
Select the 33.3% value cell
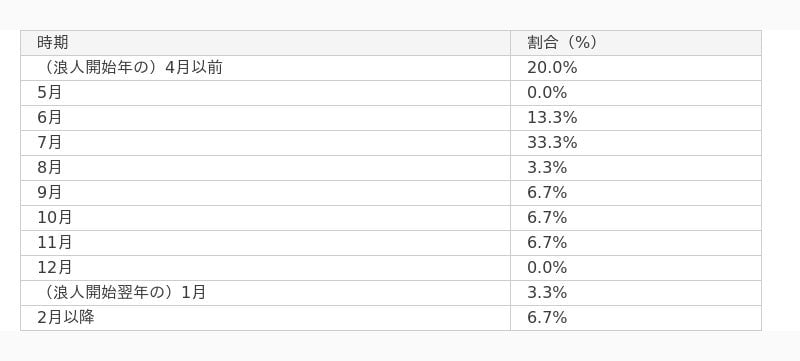[x=636, y=143]
